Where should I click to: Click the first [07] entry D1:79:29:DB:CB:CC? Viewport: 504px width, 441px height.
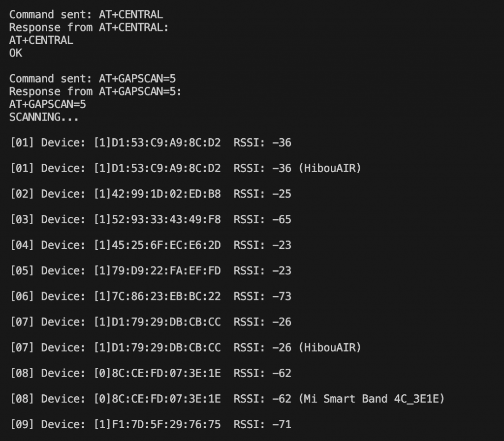(x=151, y=322)
